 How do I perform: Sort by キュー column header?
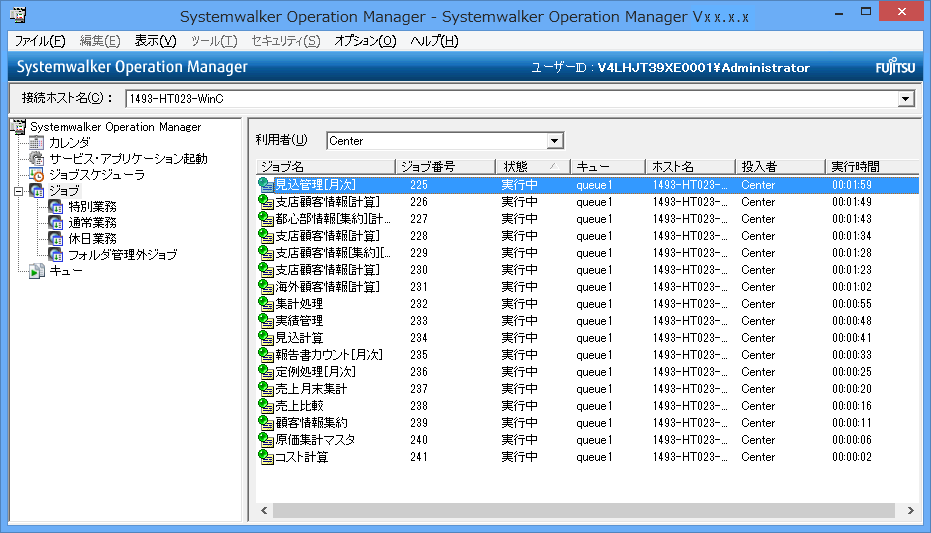[607, 167]
